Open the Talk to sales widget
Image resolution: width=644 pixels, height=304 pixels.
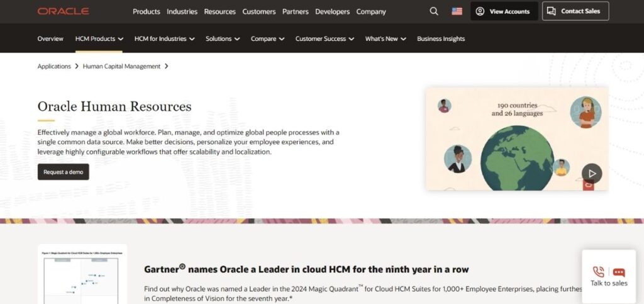click(609, 276)
